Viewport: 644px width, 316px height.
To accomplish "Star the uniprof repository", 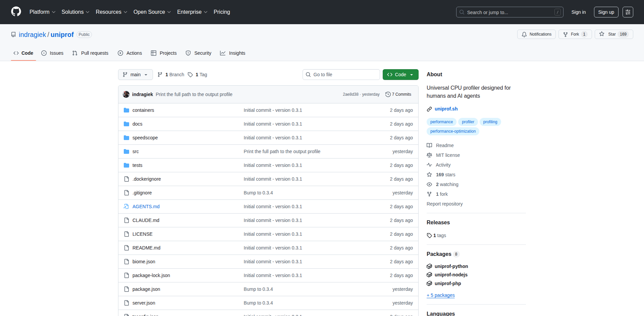I will click(614, 34).
